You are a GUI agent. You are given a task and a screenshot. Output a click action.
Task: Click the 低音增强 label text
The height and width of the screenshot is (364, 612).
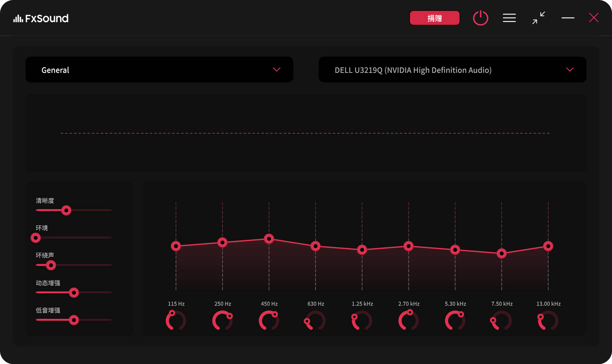[x=48, y=310]
